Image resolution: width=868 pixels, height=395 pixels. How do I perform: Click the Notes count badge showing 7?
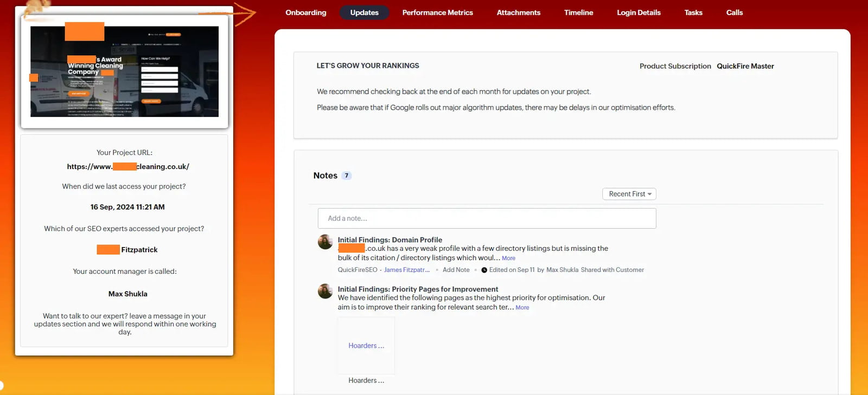point(346,176)
